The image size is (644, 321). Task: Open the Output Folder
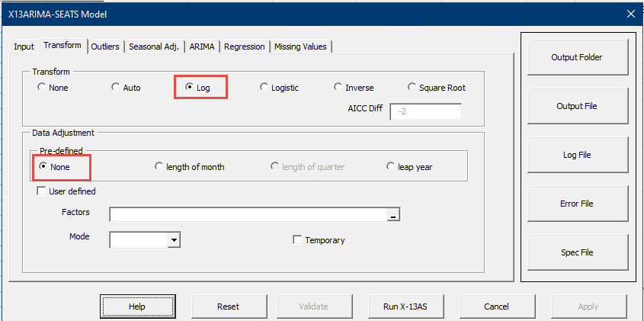click(x=577, y=57)
